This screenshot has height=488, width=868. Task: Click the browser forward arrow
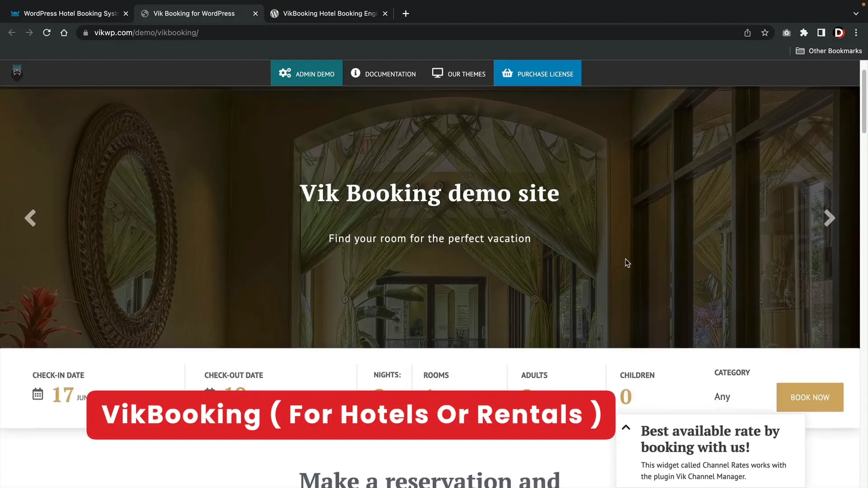[29, 33]
